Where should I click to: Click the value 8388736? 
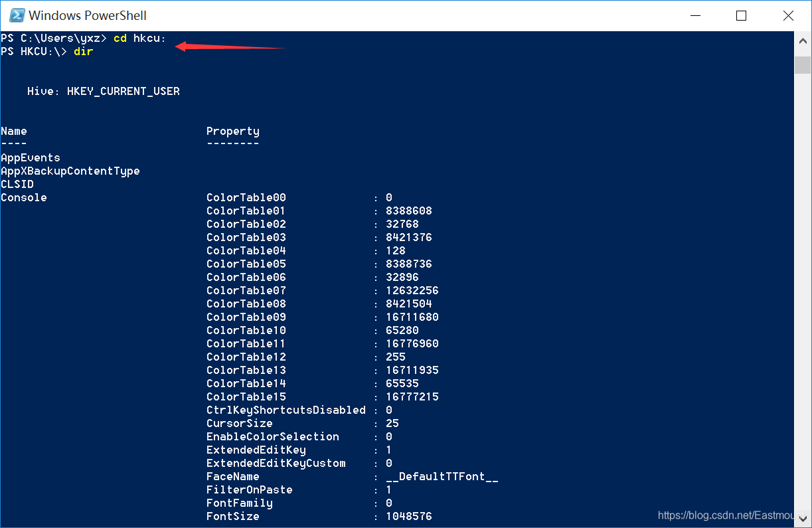click(x=409, y=264)
